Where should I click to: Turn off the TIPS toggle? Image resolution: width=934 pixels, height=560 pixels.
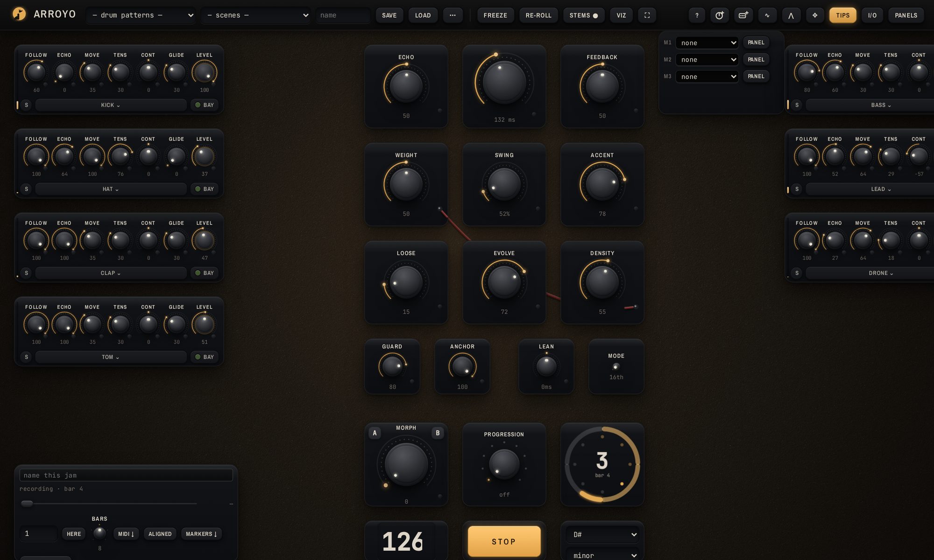pyautogui.click(x=843, y=15)
